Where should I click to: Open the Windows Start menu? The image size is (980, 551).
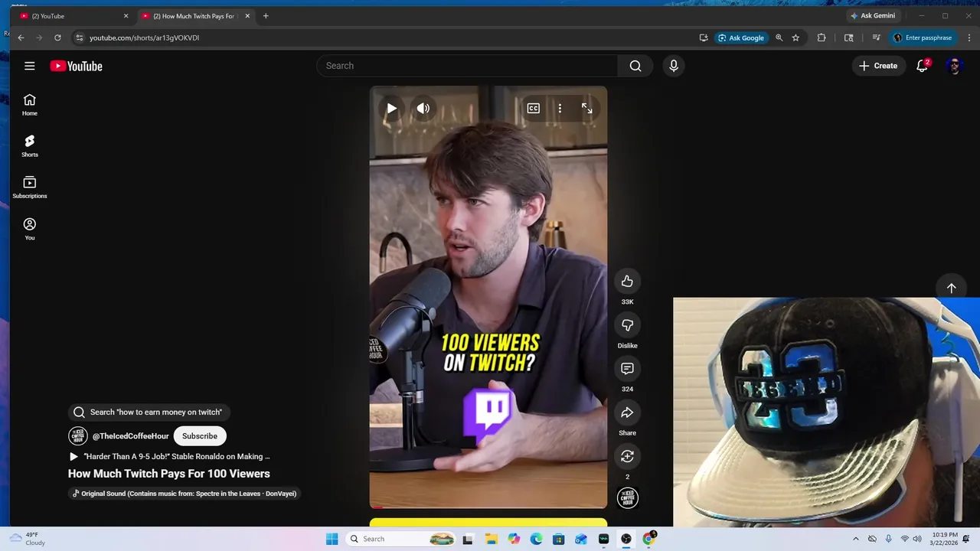click(x=332, y=539)
